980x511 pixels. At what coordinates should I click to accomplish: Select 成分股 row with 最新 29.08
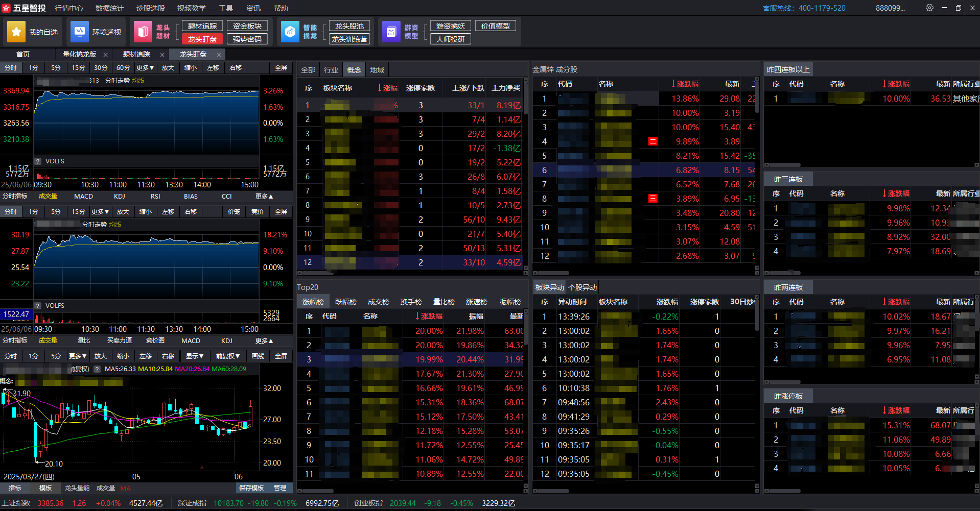[643, 99]
